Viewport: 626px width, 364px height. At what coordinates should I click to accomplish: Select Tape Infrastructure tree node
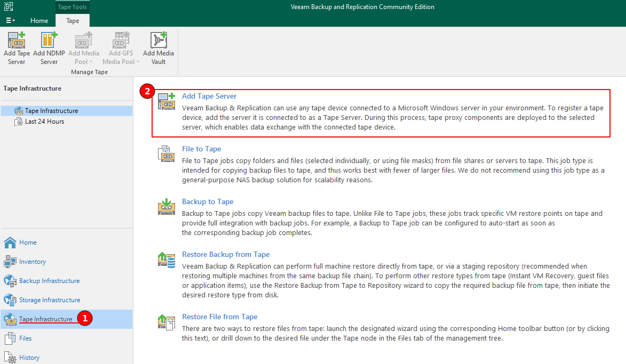pos(51,111)
